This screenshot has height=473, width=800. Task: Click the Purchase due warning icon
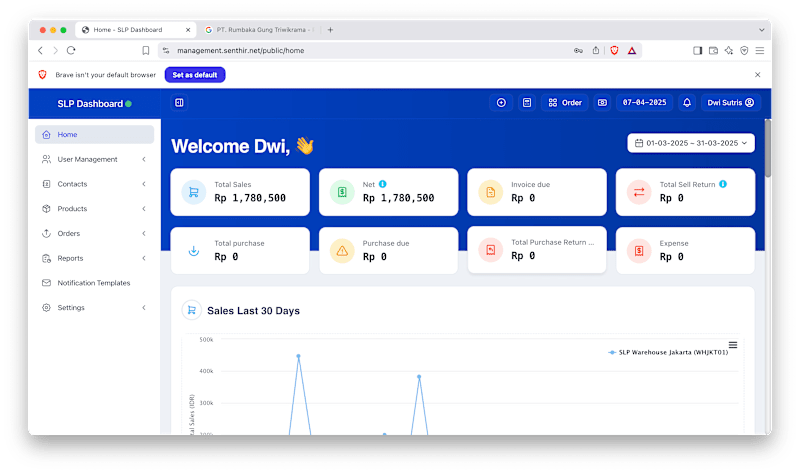click(342, 251)
